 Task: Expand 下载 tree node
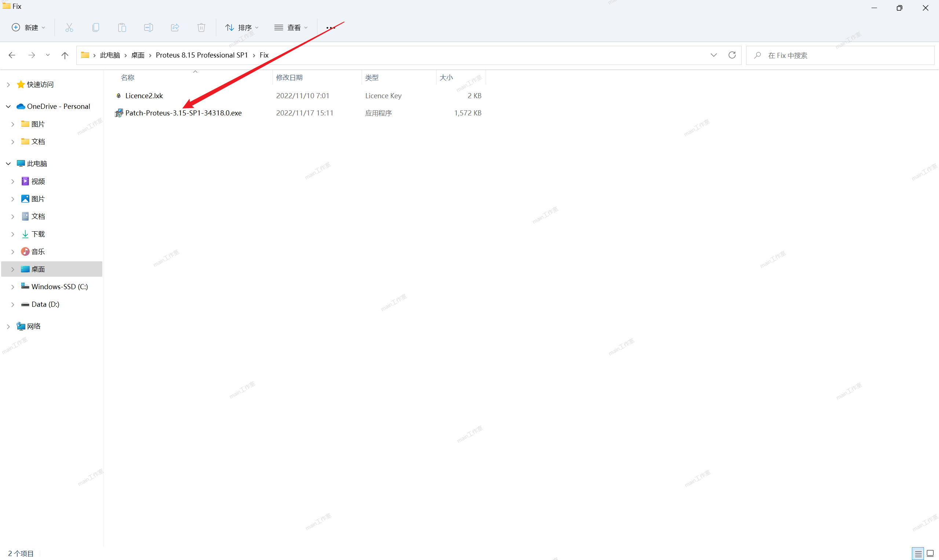pyautogui.click(x=13, y=234)
